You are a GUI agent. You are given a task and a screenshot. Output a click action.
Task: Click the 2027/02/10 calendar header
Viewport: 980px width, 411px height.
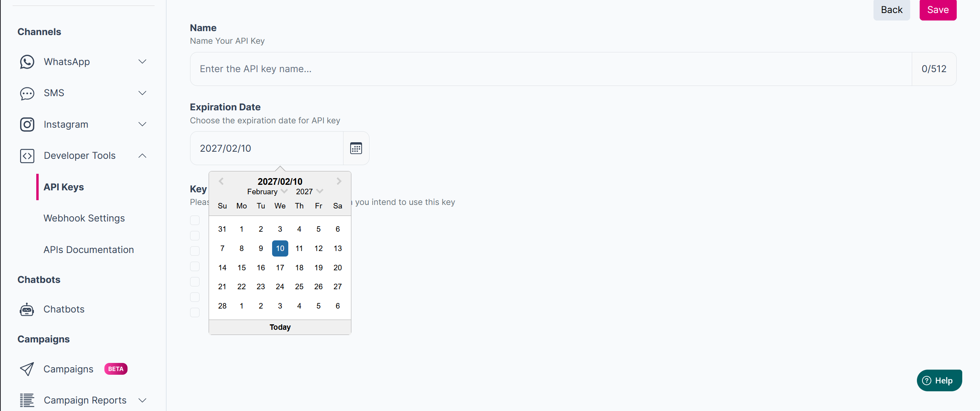pyautogui.click(x=280, y=182)
